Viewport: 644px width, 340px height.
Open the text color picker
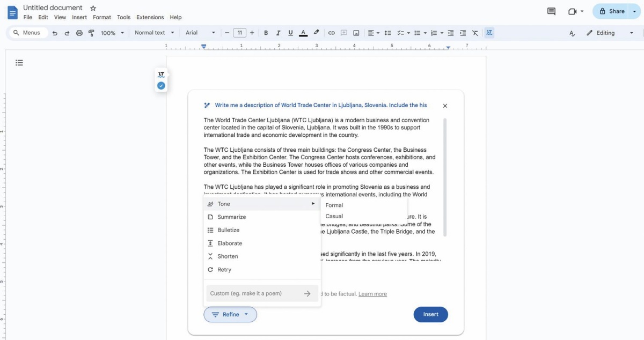coord(303,33)
